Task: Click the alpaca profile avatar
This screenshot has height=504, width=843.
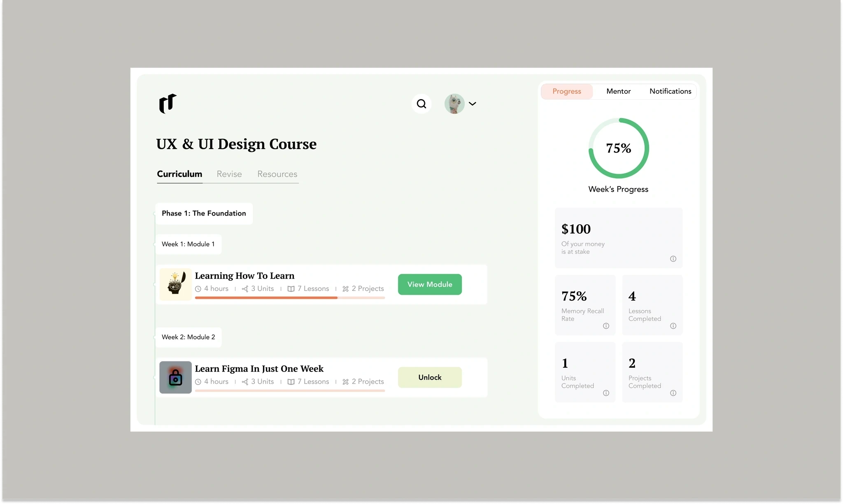Action: point(454,104)
